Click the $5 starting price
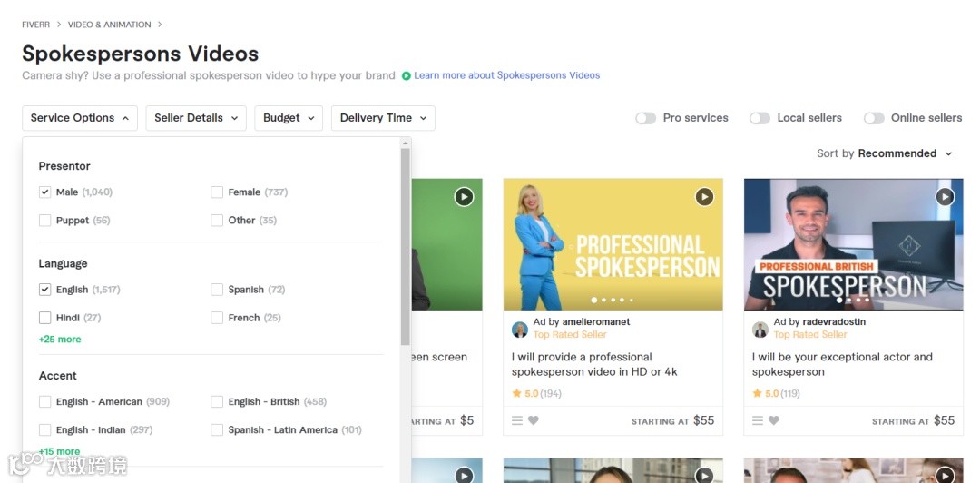Viewport: 980px width, 483px height. coord(467,420)
